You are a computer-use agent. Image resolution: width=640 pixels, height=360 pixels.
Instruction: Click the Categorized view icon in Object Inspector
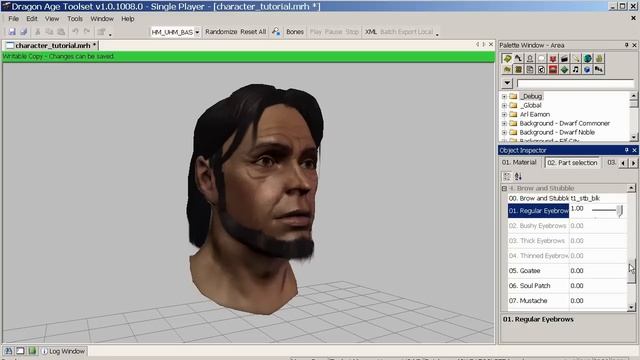click(507, 176)
